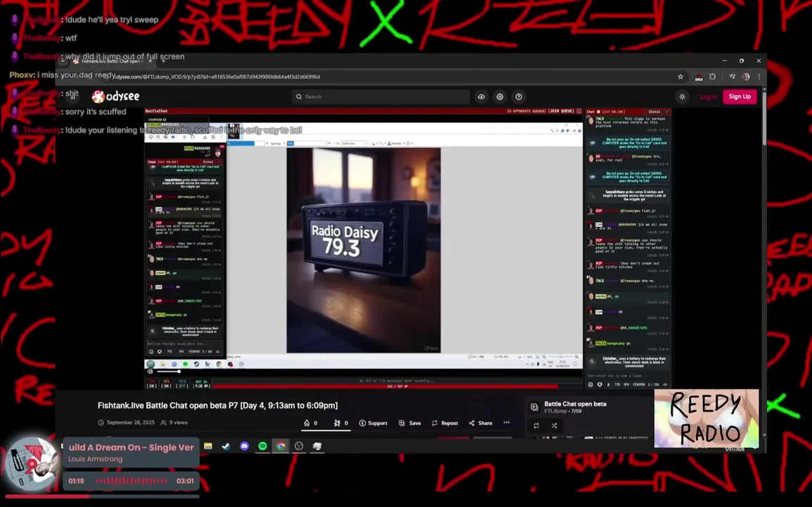812x507 pixels.
Task: Click the 'FTLdump - 7/59' playlist text
Action: [562, 411]
